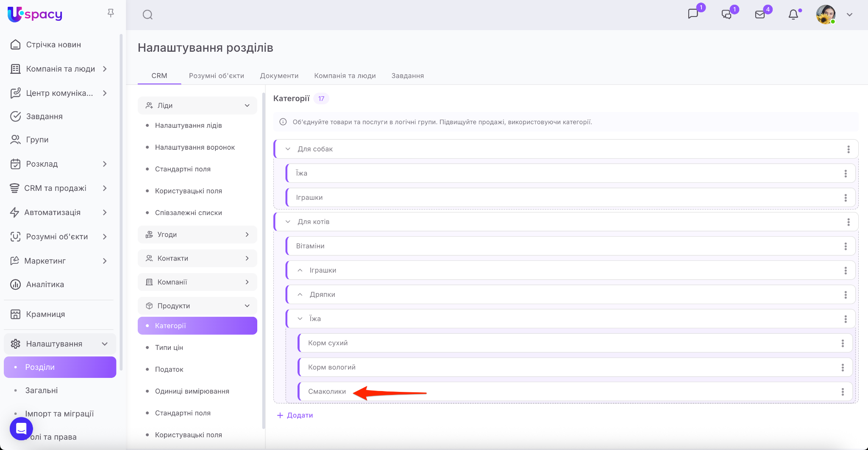Open the chat messages icon
This screenshot has height=450, width=868.
pos(693,14)
